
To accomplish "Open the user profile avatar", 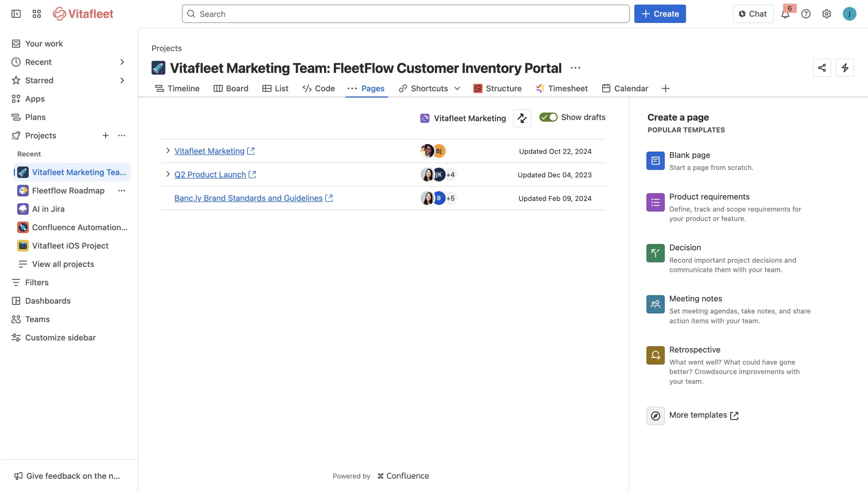I will (849, 14).
